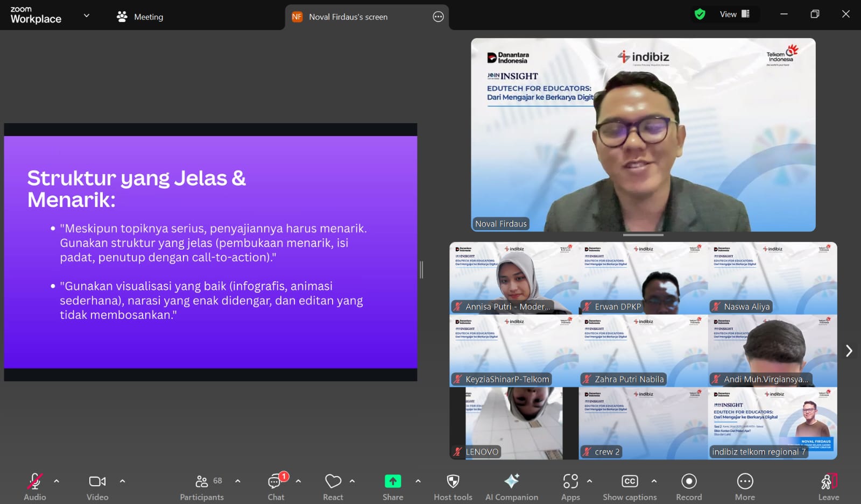Viewport: 861px width, 504px height.
Task: Open the Chat panel
Action: click(x=276, y=487)
